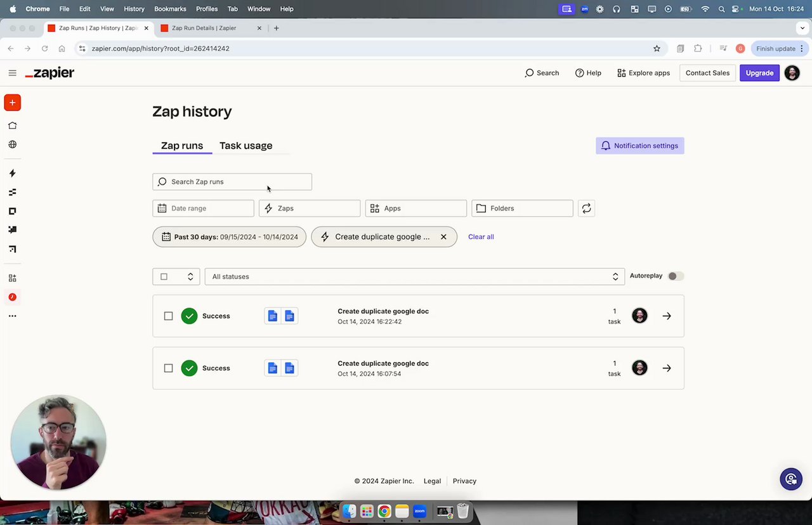Viewport: 812px width, 525px height.
Task: Open the Apple menu
Action: 13,9
